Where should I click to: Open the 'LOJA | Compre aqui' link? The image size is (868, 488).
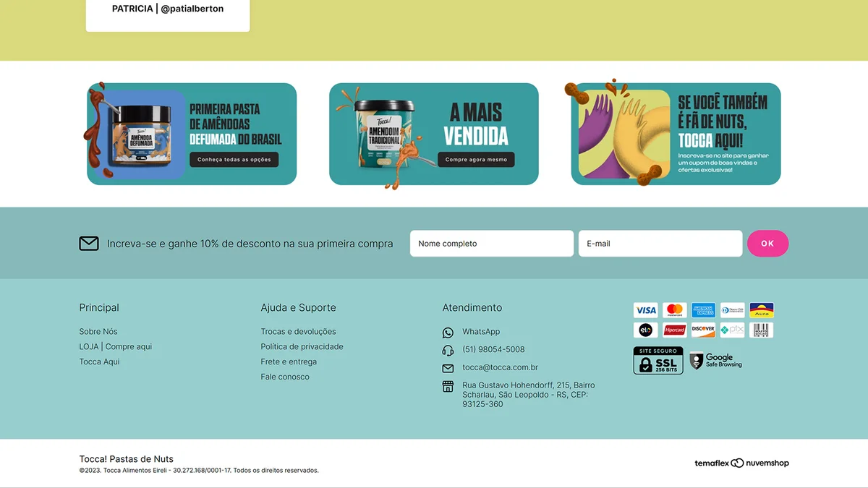[116, 347]
